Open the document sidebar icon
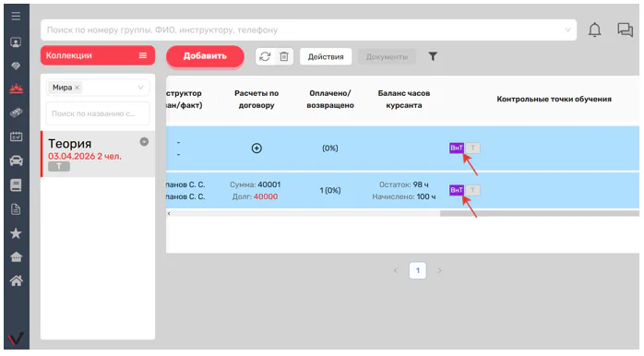Viewport: 644px width, 356px height. 16,209
